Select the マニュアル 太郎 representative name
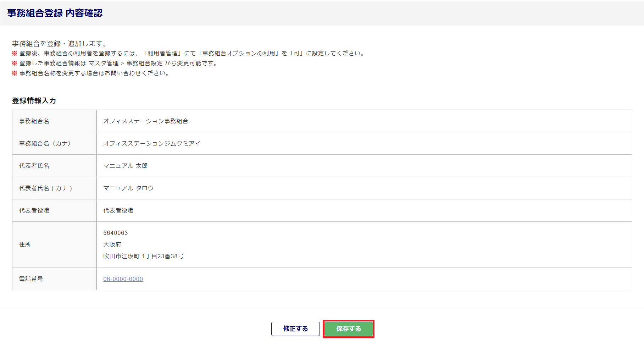 pyautogui.click(x=125, y=166)
